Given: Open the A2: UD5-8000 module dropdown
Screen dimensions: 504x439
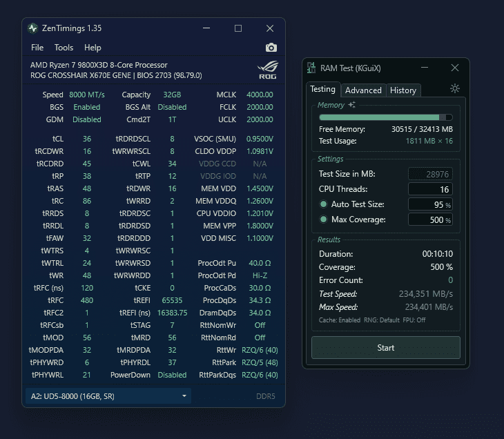Looking at the screenshot, I should pyautogui.click(x=108, y=396).
